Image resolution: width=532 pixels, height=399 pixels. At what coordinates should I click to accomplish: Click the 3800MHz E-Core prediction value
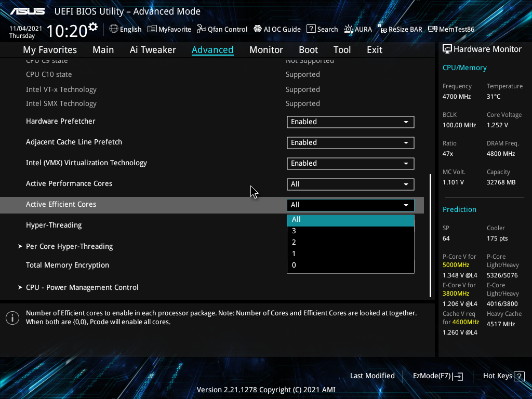[456, 294]
